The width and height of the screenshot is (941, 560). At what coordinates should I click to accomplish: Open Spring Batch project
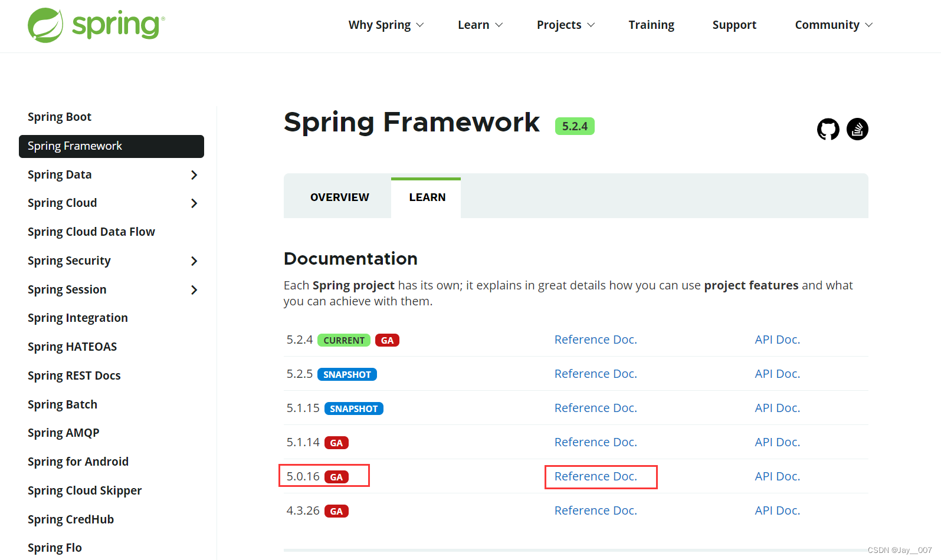63,404
